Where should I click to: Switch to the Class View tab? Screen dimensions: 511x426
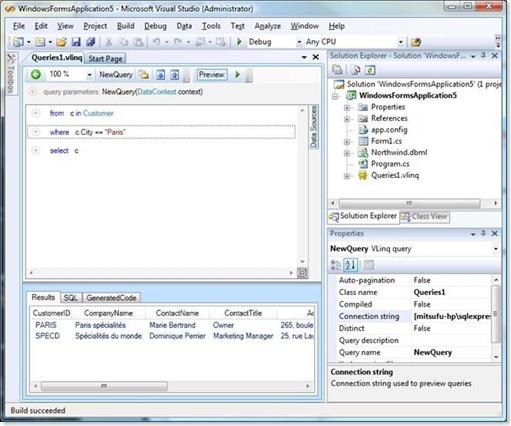(x=424, y=216)
